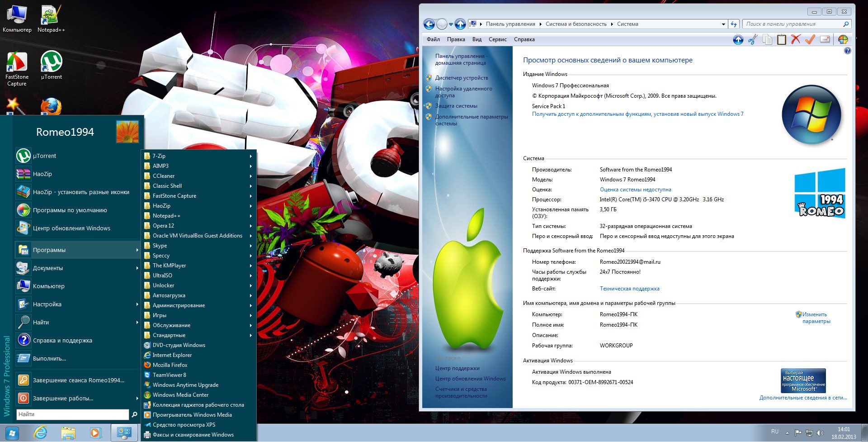The image size is (868, 442).
Task: Click the Back arrow in Control Panel
Action: point(429,24)
